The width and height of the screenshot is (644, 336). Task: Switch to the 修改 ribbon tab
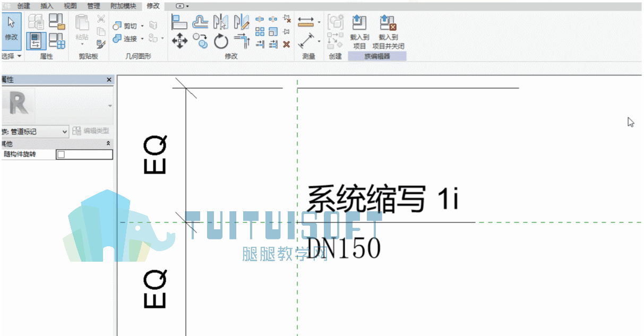point(153,6)
